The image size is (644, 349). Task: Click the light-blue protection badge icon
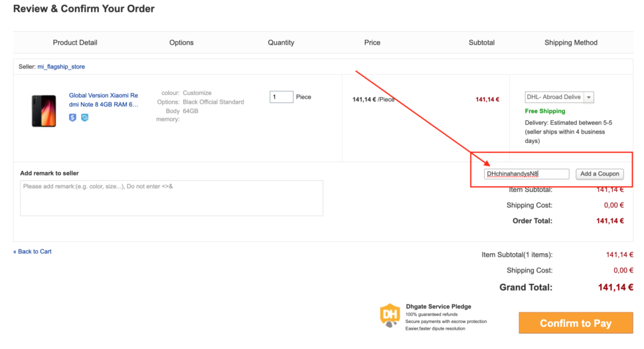click(x=84, y=118)
